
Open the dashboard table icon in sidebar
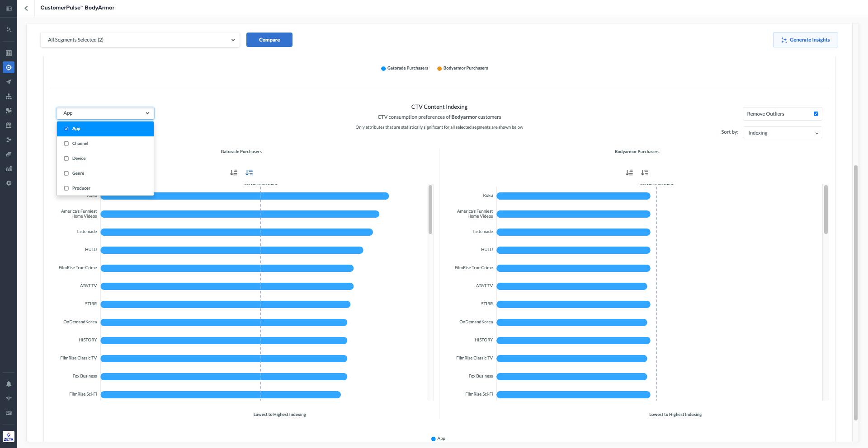[9, 53]
